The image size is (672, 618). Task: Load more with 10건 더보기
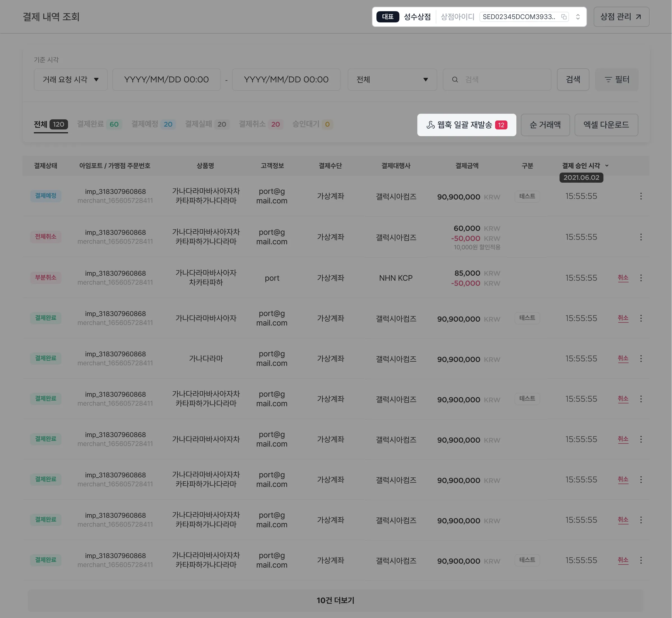pyautogui.click(x=336, y=600)
